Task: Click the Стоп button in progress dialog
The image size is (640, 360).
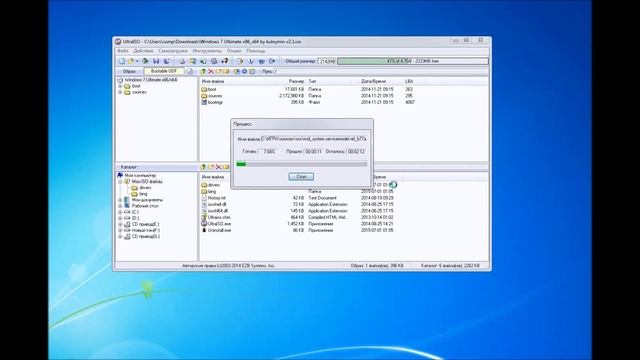Action: tap(301, 176)
